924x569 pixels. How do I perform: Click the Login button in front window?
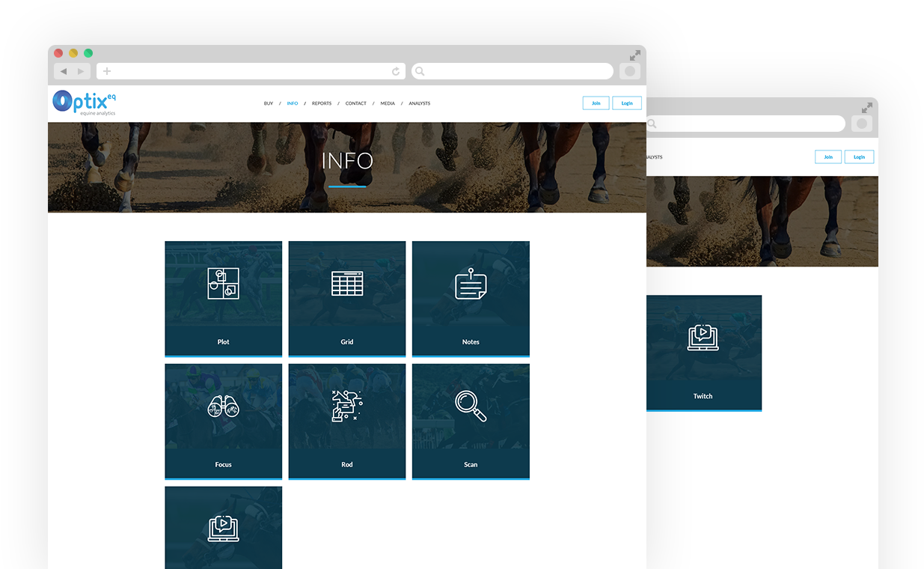627,103
